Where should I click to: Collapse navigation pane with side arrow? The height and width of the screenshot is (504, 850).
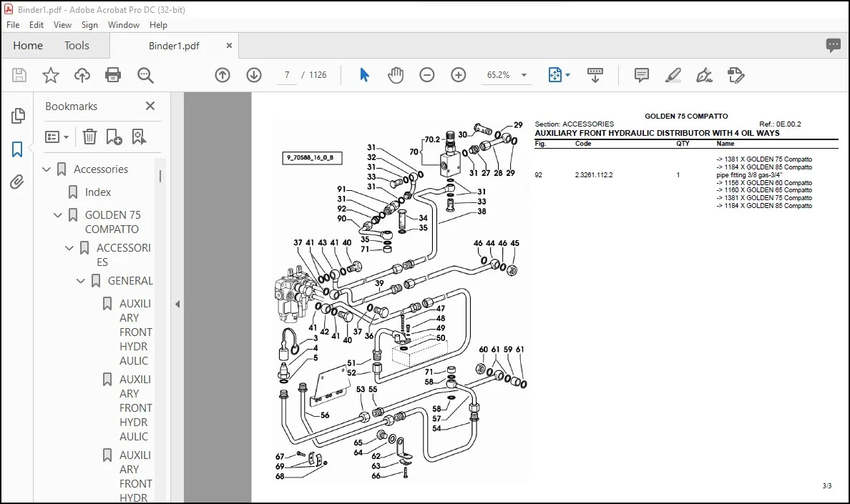177,305
